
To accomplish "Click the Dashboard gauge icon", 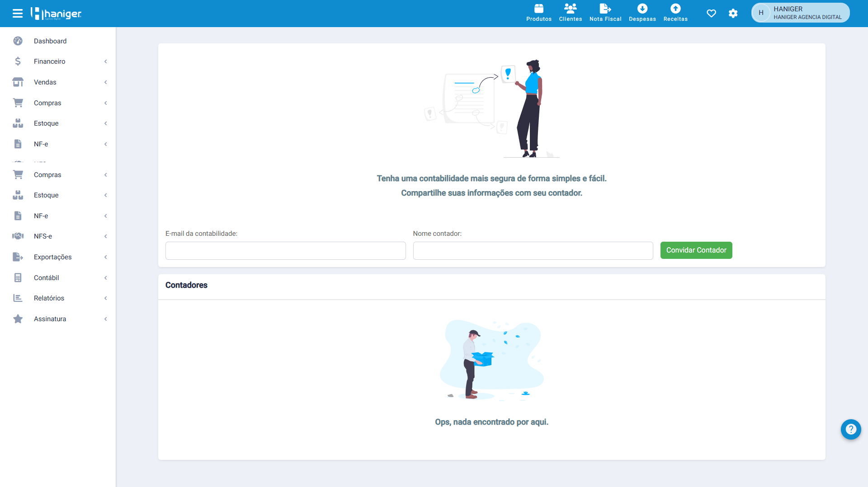I will pyautogui.click(x=18, y=41).
